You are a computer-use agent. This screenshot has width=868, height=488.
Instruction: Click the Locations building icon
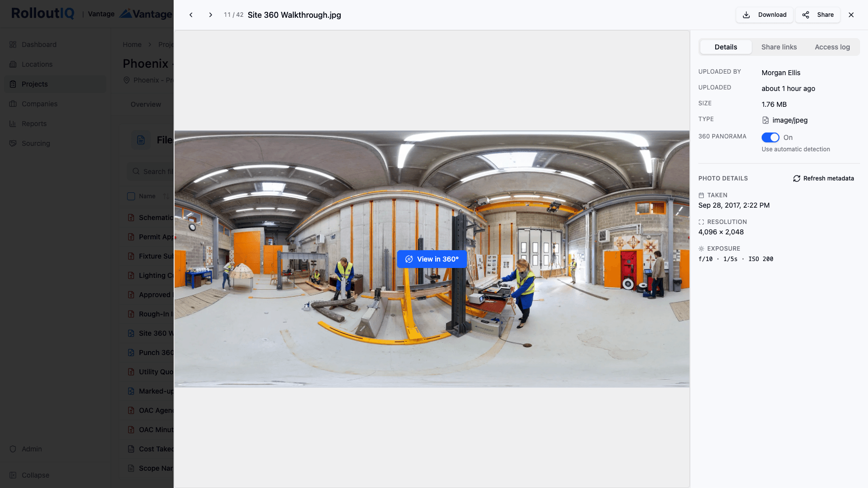point(13,64)
